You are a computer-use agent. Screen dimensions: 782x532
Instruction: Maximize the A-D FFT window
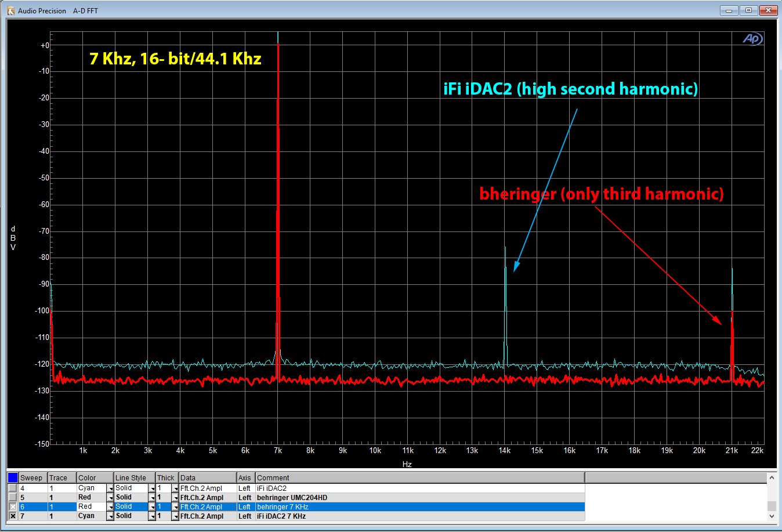point(748,10)
